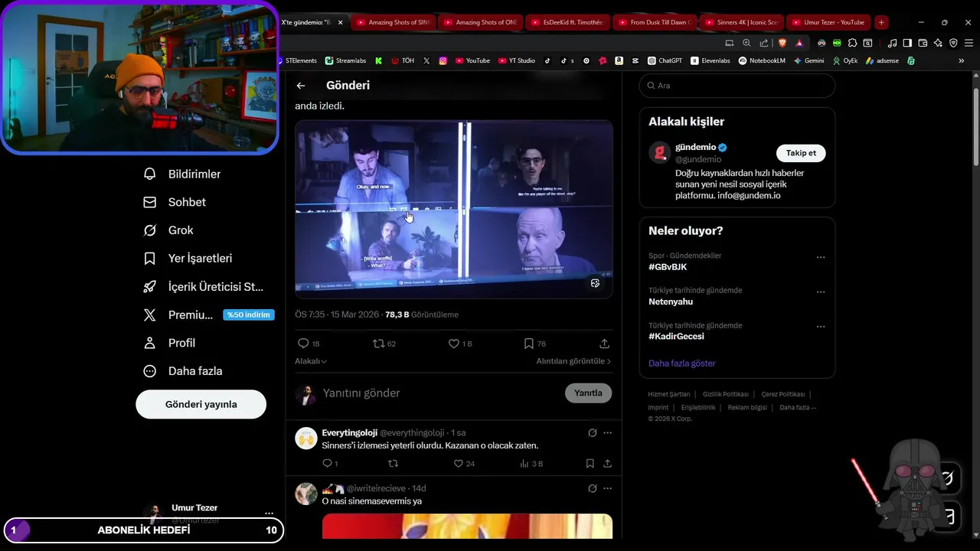980x551 pixels.
Task: Open Everytingoloji profile name
Action: pos(349,433)
